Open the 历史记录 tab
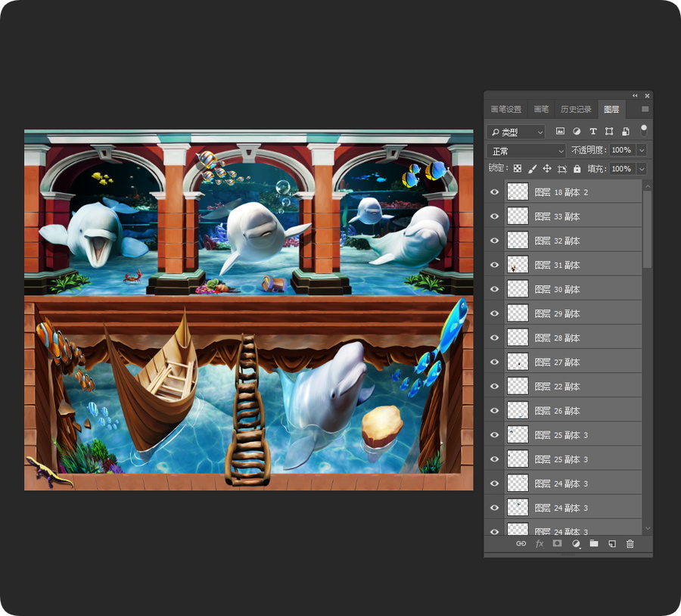The image size is (681, 616). click(x=576, y=109)
